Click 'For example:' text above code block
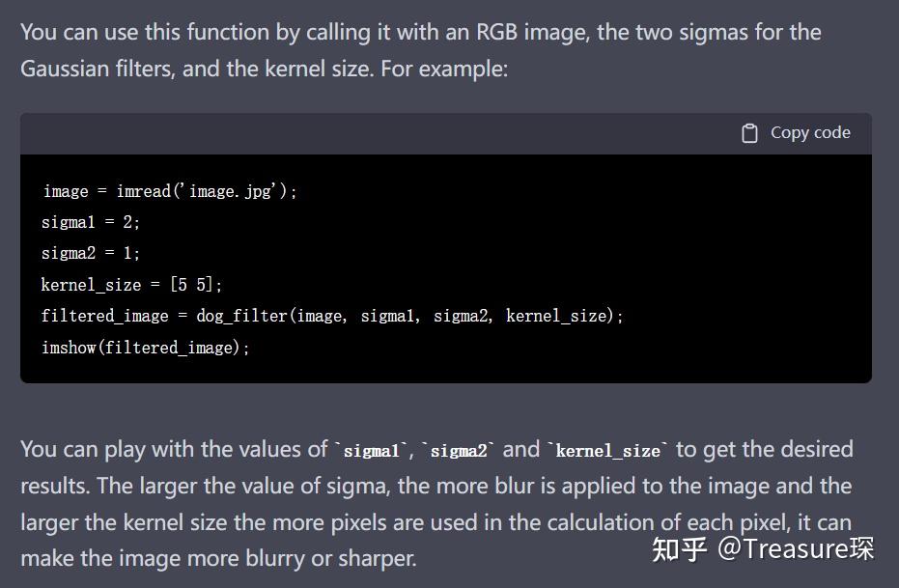Screen dimensions: 899x588 (444, 69)
